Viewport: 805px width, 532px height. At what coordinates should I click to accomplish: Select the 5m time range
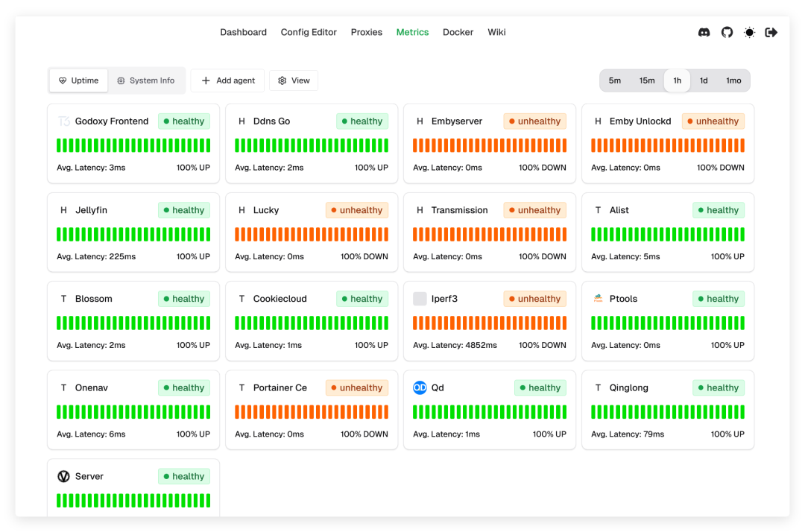pyautogui.click(x=615, y=80)
